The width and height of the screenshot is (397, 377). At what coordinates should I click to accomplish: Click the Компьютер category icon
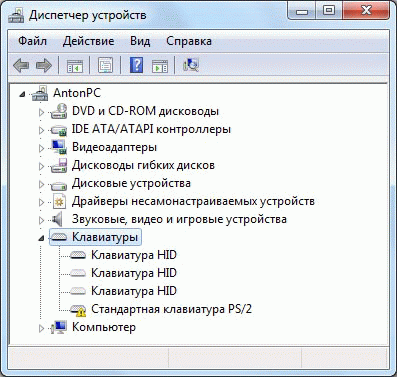58,328
